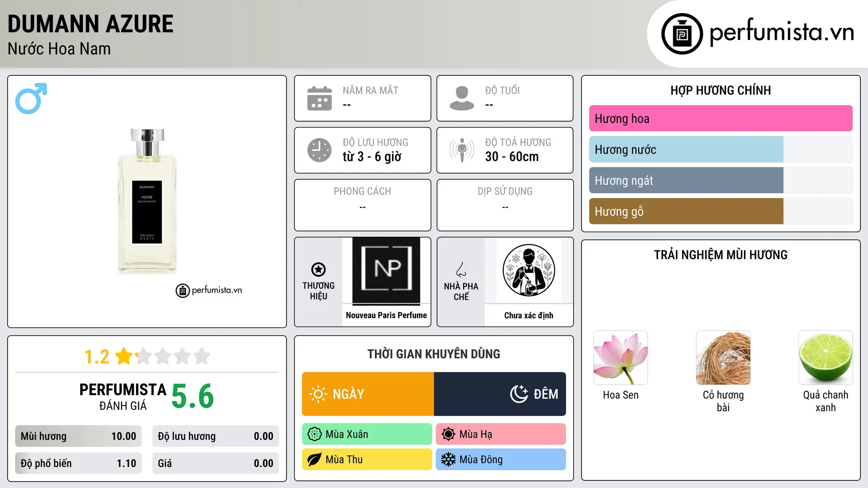This screenshot has height=488, width=868.
Task: Click the Chưa xác định perfumer label
Action: 529,315
